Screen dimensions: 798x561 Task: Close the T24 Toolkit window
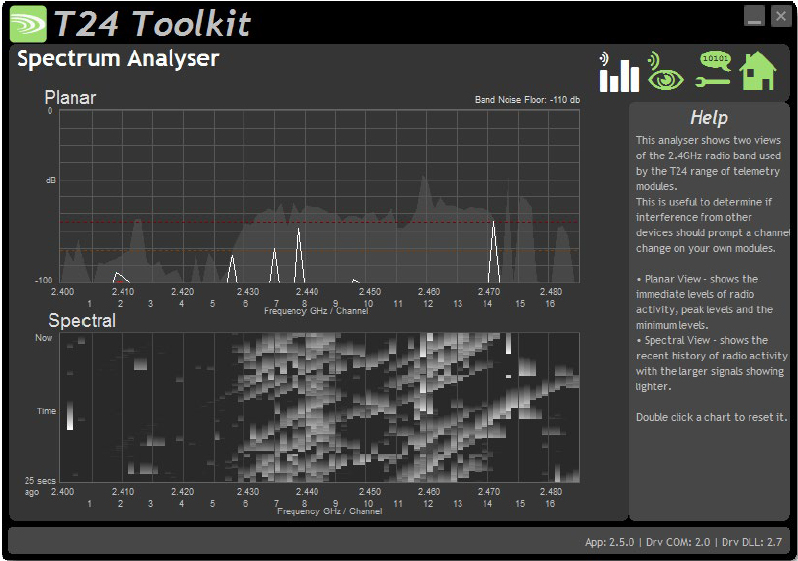pyautogui.click(x=781, y=16)
